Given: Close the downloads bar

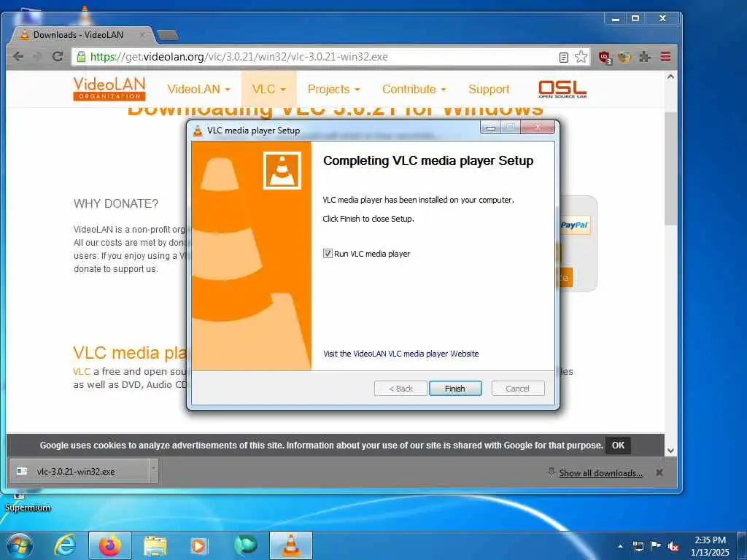Looking at the screenshot, I should click(x=659, y=472).
